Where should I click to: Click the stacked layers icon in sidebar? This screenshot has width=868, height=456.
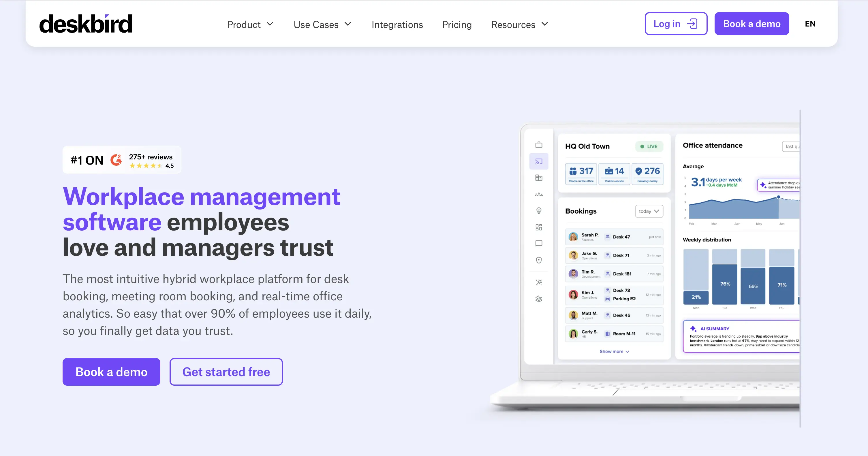(x=539, y=299)
